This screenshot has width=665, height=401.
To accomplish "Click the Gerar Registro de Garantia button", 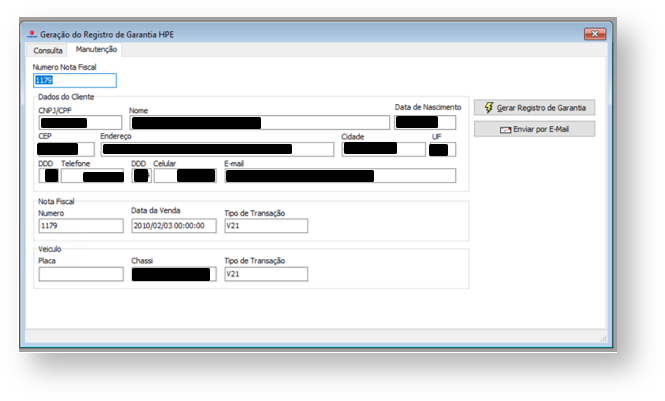I will point(534,108).
